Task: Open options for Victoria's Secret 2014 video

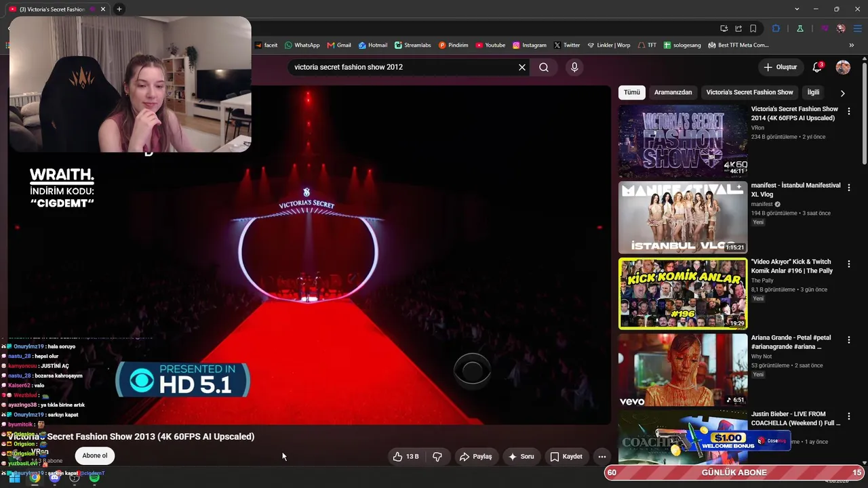Action: click(848, 111)
